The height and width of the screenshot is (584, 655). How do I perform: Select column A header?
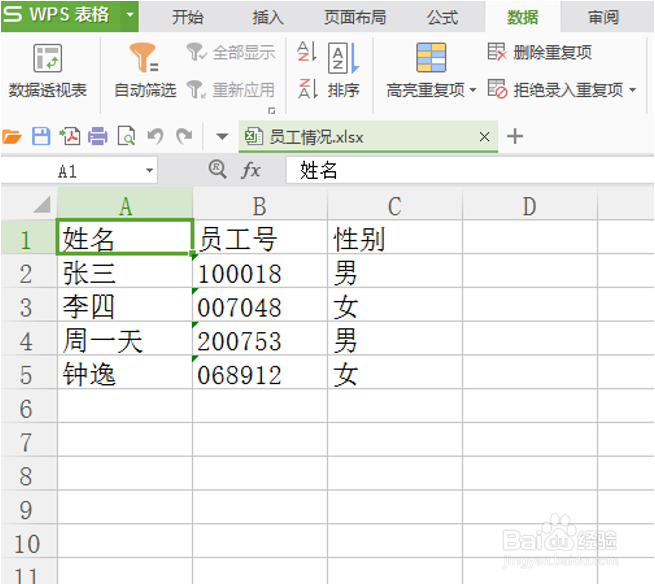coord(125,205)
